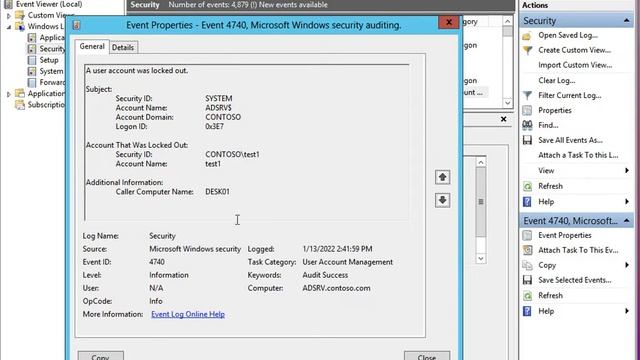
Task: Show previous event with up arrow button
Action: [442, 177]
